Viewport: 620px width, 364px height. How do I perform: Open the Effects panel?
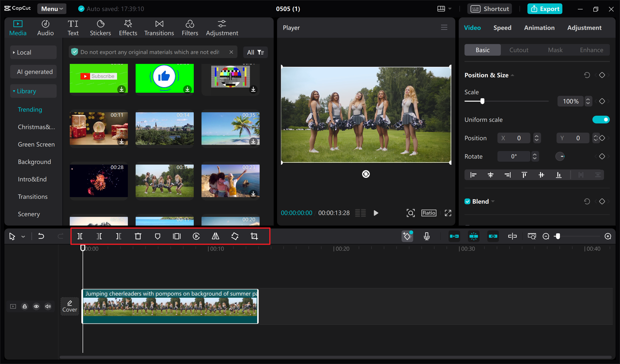pyautogui.click(x=128, y=28)
